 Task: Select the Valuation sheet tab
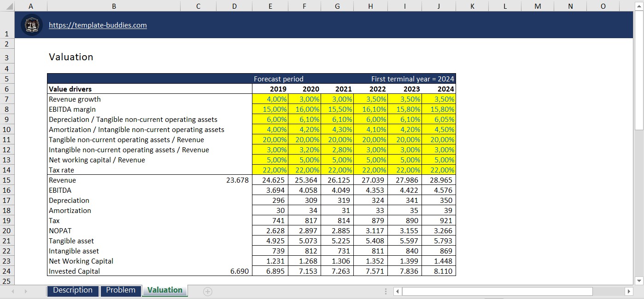tap(164, 290)
